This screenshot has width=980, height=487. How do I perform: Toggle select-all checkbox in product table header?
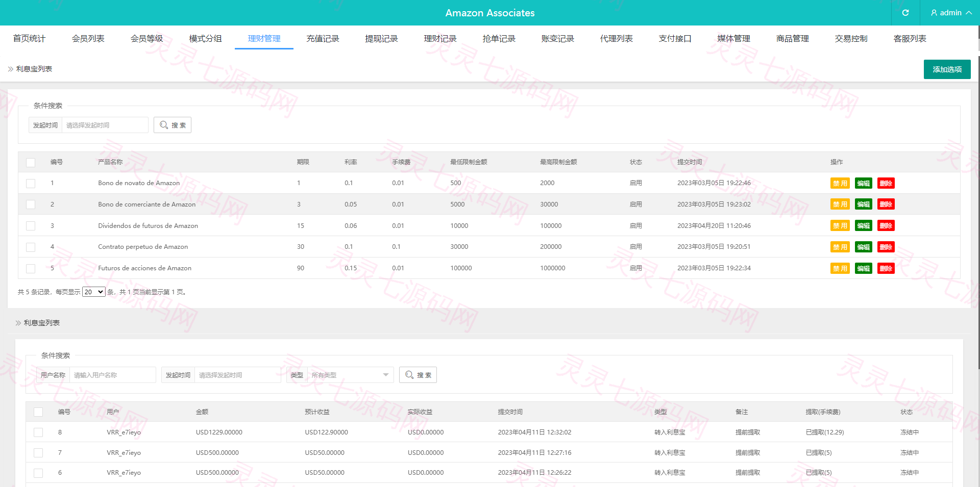point(31,162)
